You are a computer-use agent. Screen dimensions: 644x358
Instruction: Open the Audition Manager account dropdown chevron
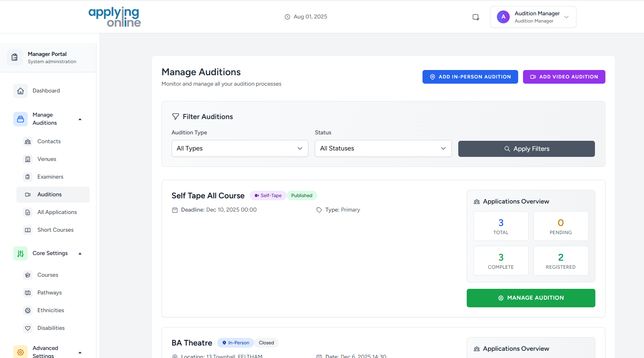pyautogui.click(x=566, y=17)
